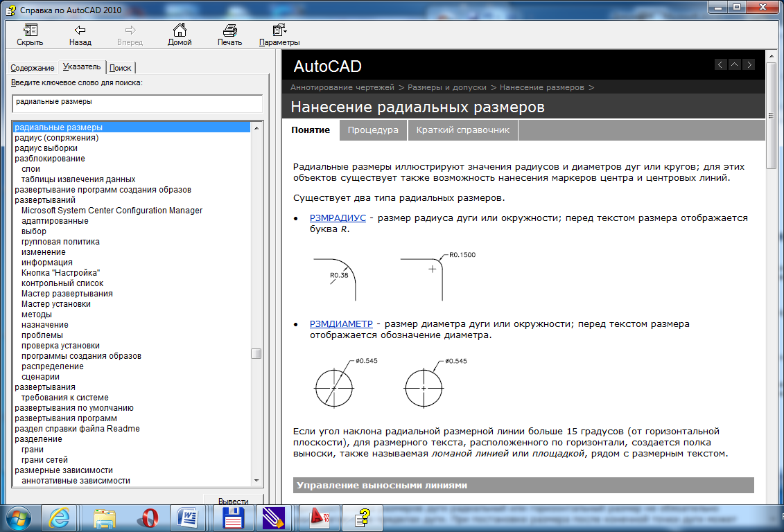Open Windows Explorer folder icon in taskbar
Screen dimensions: 784x532
coord(105,519)
